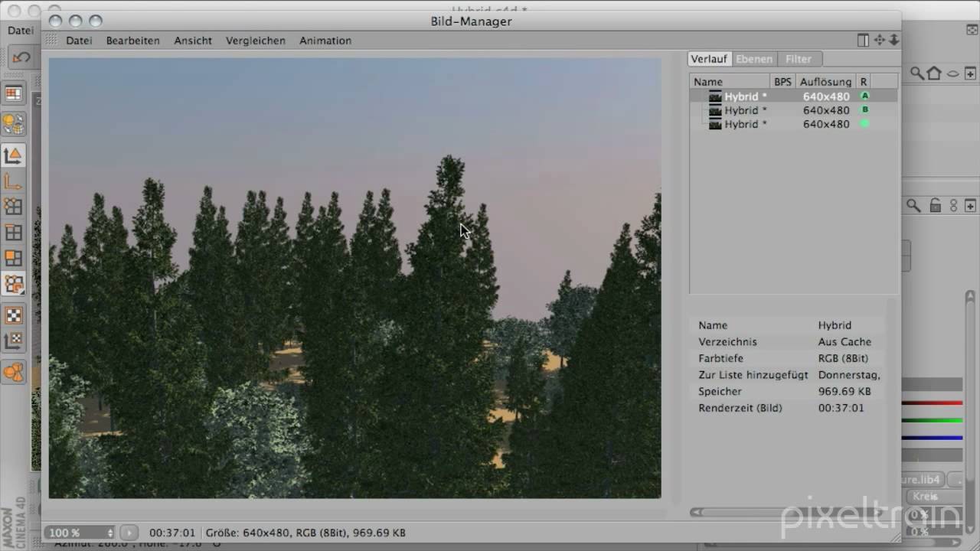Click the 'Aus Cache' Verzeichnis value
Image resolution: width=980 pixels, height=551 pixels.
[x=844, y=342]
